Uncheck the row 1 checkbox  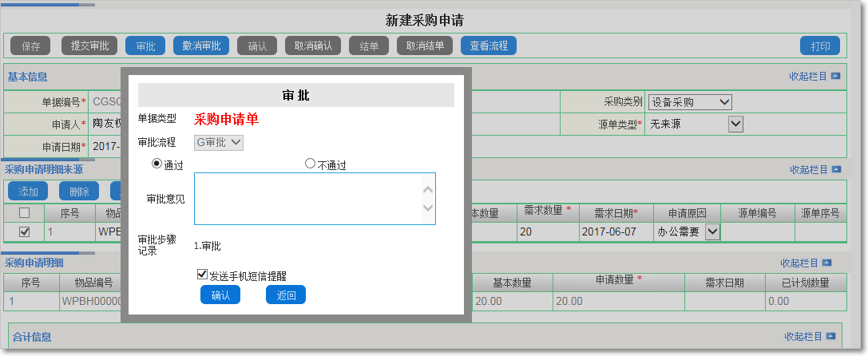tap(25, 232)
